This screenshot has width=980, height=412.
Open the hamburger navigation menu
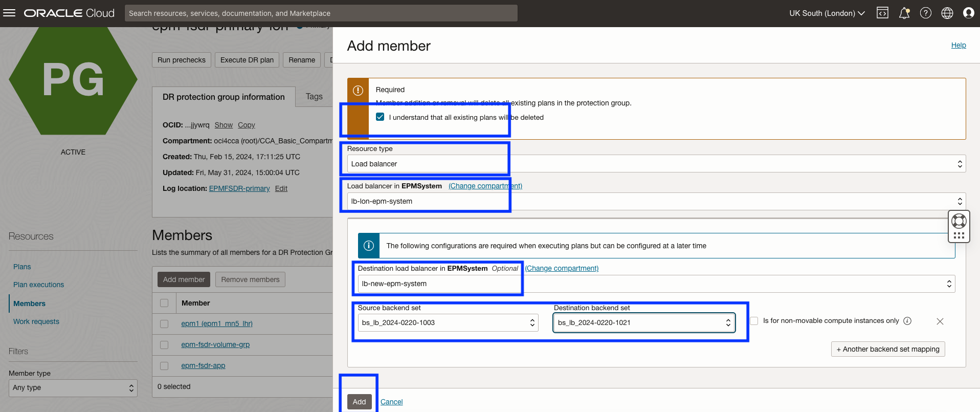tap(9, 13)
